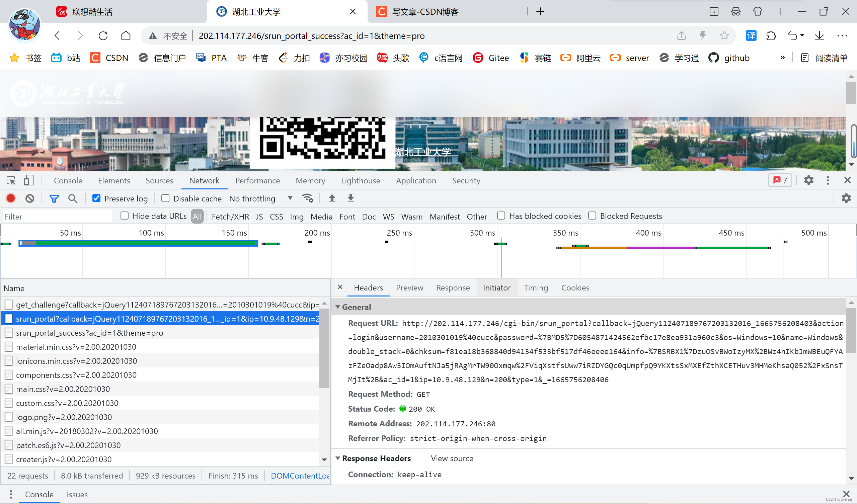The height and width of the screenshot is (504, 857).
Task: Toggle device toolbar emulation icon
Action: click(29, 181)
